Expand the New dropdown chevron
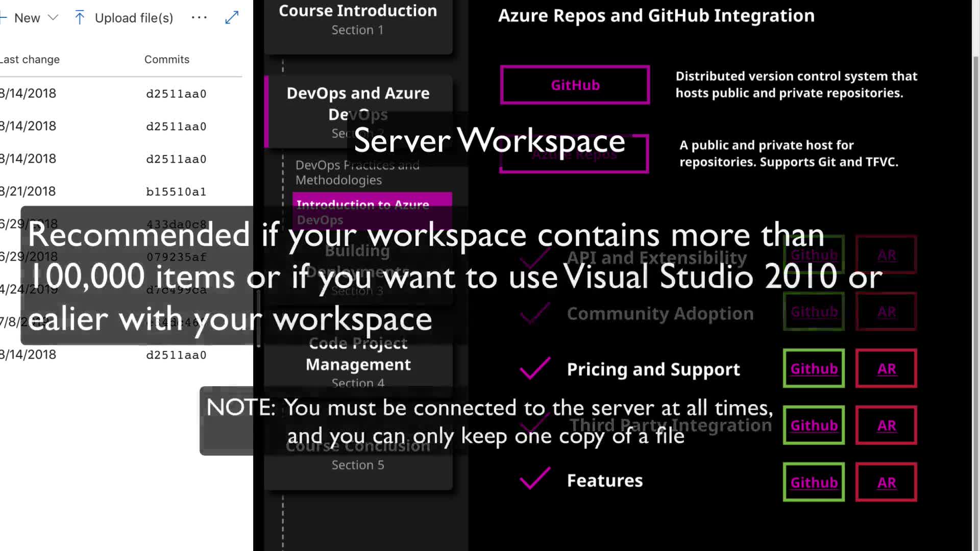This screenshot has width=980, height=551. click(53, 18)
